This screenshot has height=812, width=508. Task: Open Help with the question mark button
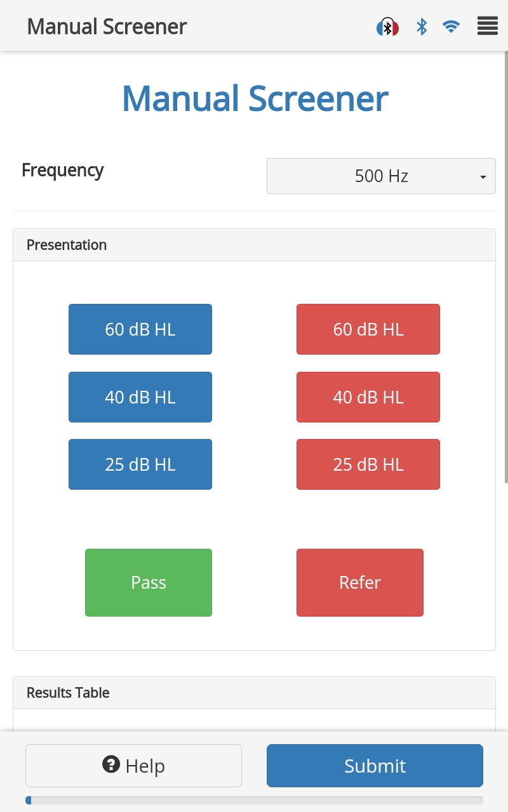coord(133,766)
